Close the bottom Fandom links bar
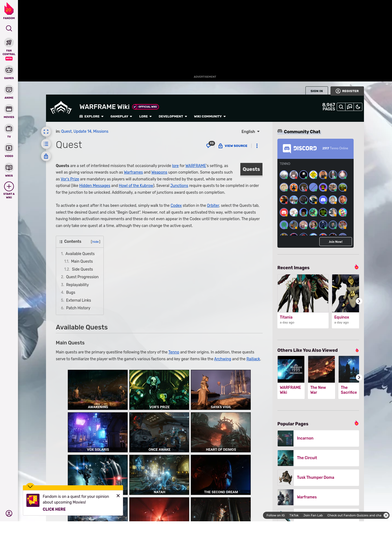The image size is (392, 545). coord(386,515)
